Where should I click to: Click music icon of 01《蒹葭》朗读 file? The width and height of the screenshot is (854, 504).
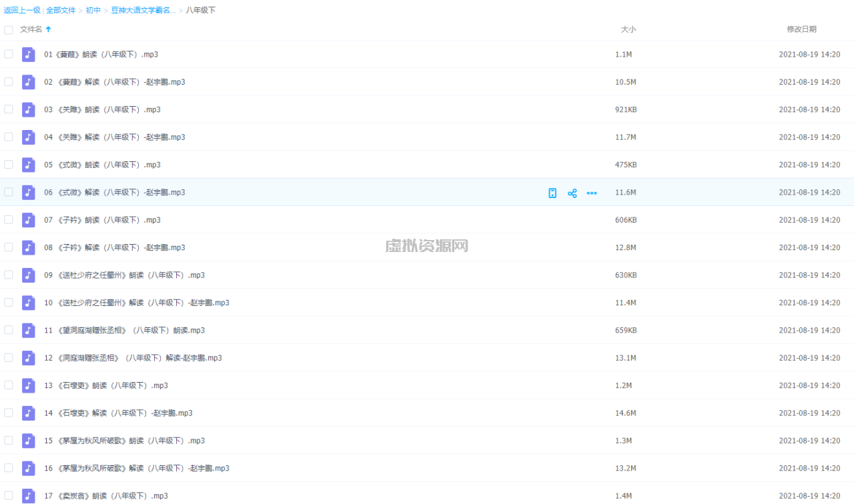click(28, 55)
